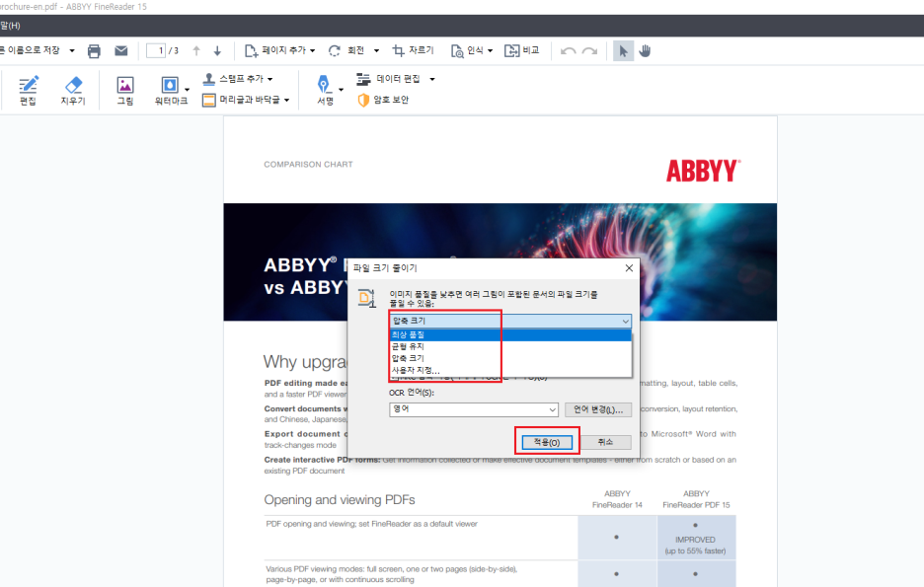Viewport: 924px width, 587px height.
Task: Click the 이름으로 저장 (Save as) button
Action: click(30, 50)
